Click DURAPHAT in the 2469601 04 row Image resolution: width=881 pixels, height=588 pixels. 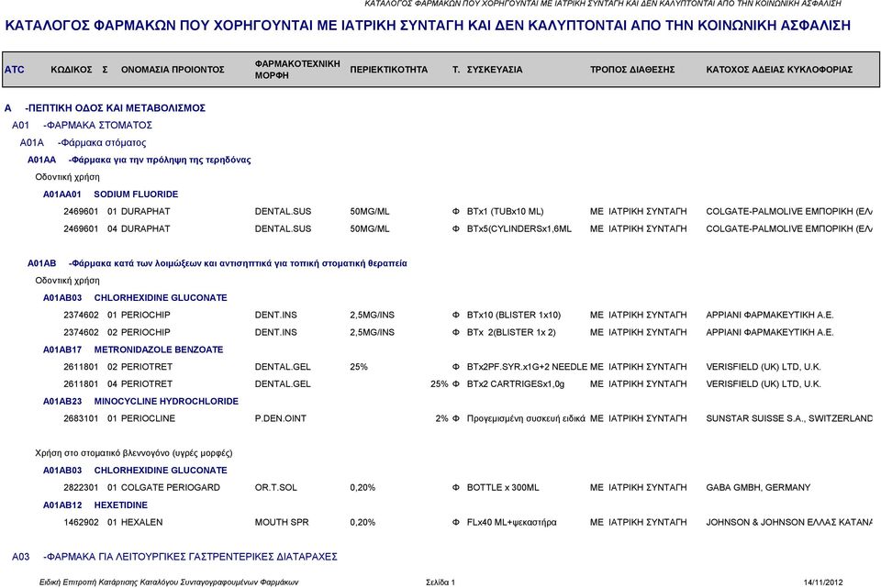[x=146, y=229]
